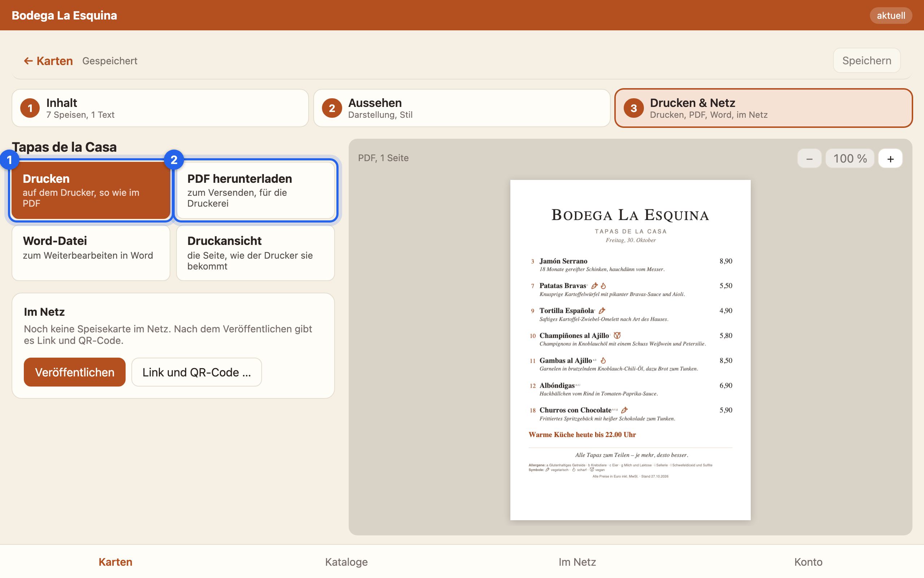Image resolution: width=924 pixels, height=578 pixels.
Task: Open Konto in bottom navigation
Action: pos(808,561)
